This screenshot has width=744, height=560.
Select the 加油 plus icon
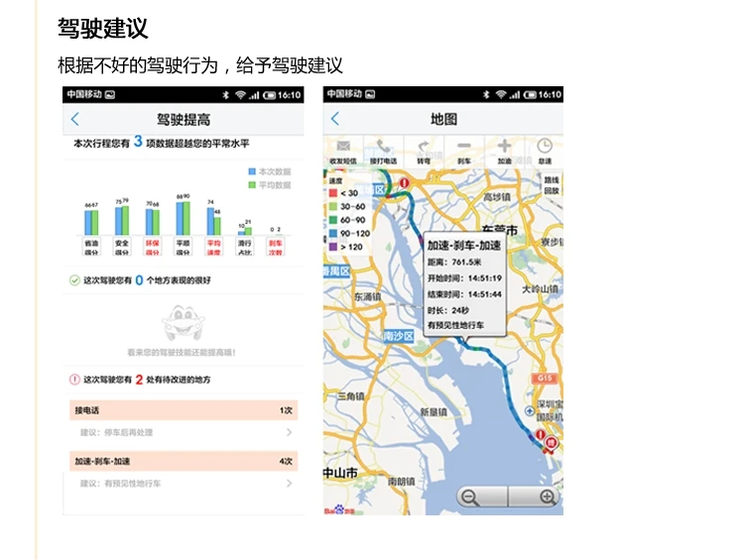[x=504, y=146]
